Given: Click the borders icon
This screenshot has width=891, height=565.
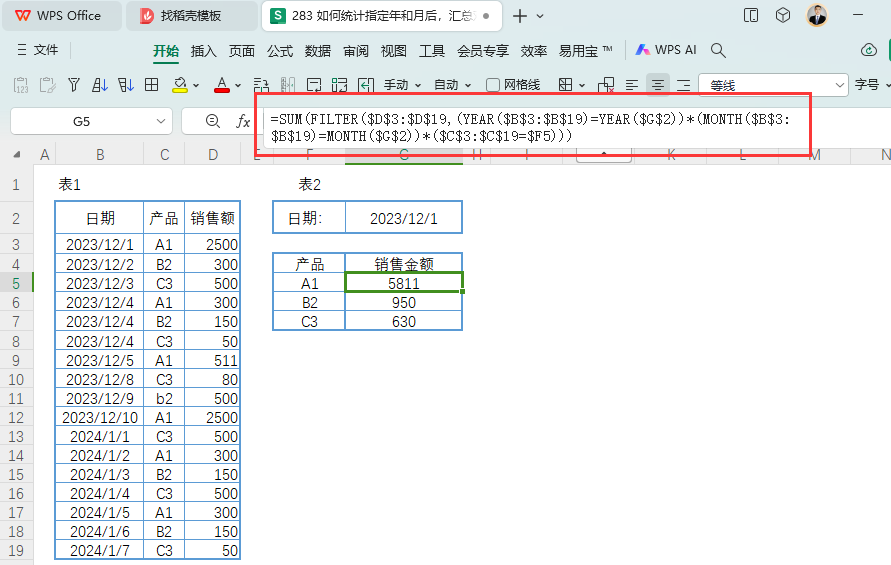Looking at the screenshot, I should (x=565, y=85).
